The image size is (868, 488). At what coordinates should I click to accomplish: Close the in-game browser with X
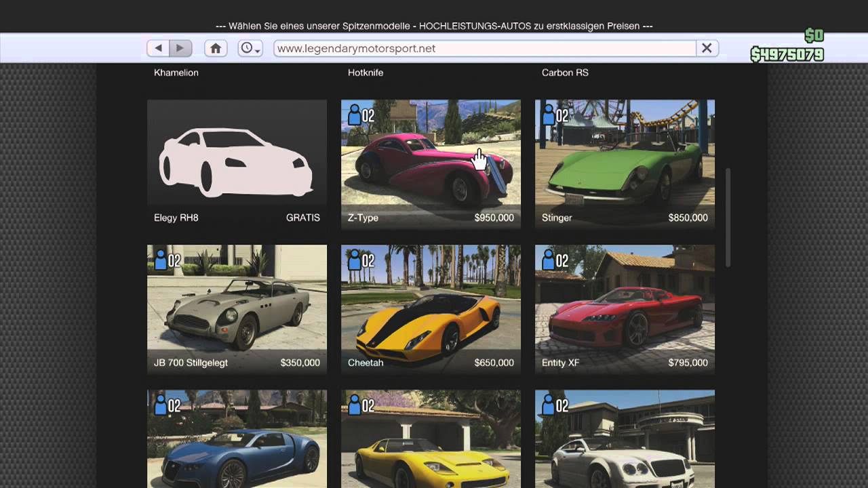click(x=707, y=48)
